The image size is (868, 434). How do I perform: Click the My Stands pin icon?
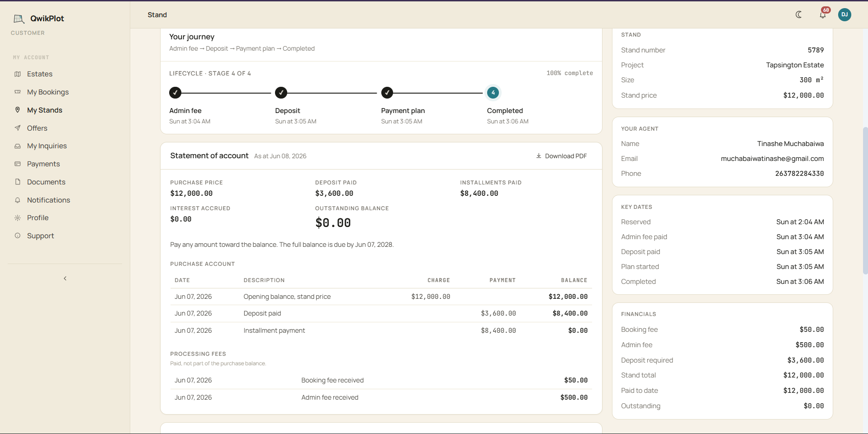pyautogui.click(x=18, y=110)
